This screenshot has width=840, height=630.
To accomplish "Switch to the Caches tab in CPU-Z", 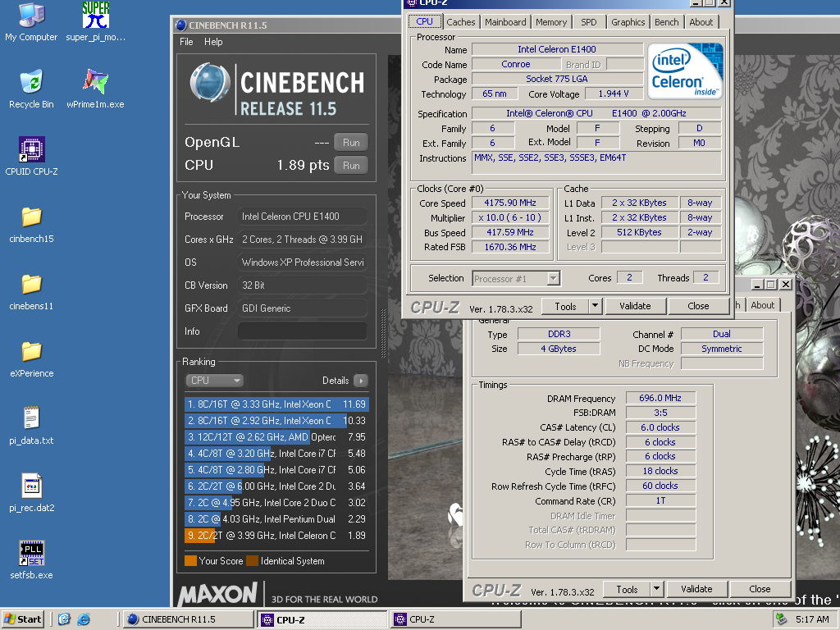I will click(461, 22).
